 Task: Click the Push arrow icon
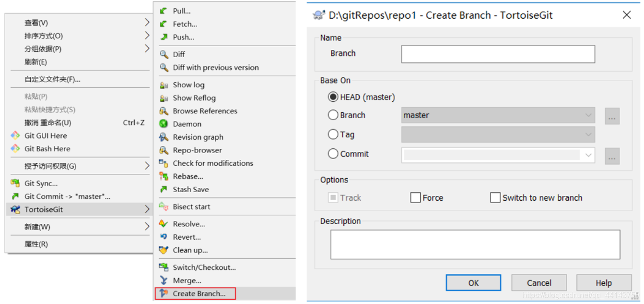click(164, 36)
